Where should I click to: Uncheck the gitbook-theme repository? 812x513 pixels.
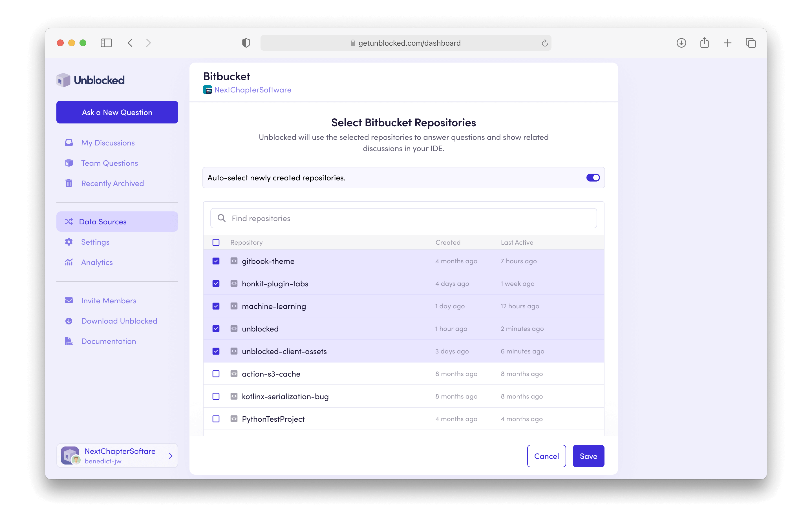coord(216,261)
